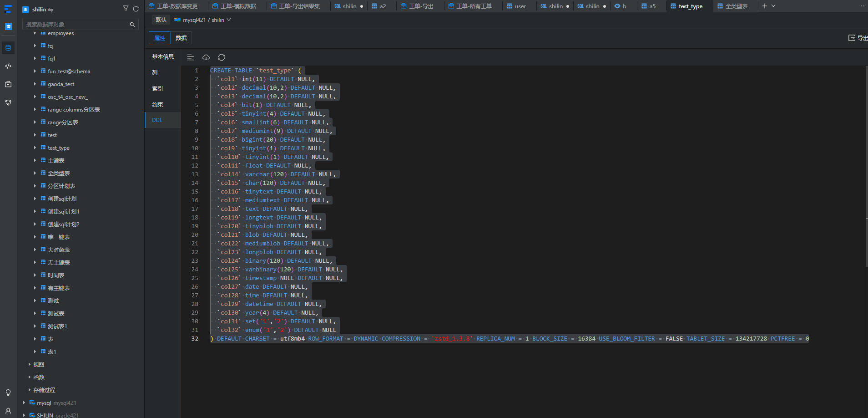Click the filter icon next to shilin datasource
The image size is (868, 418).
tap(126, 9)
